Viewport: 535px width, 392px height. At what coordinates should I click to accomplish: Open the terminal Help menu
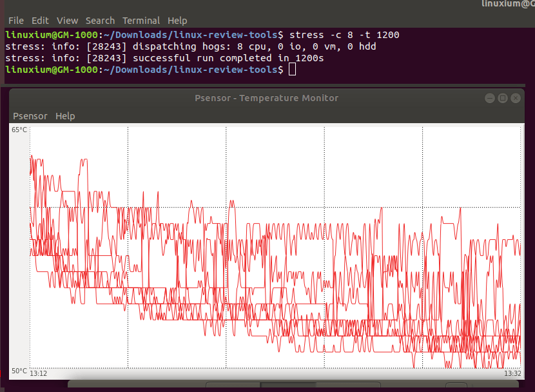click(177, 21)
